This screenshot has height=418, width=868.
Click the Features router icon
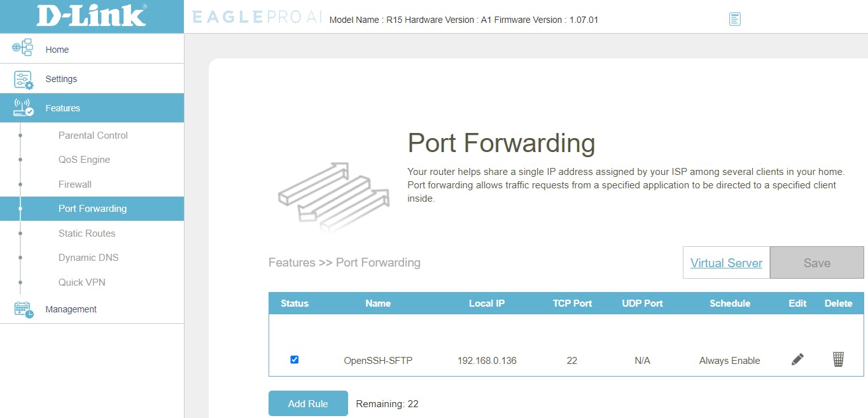[x=23, y=108]
